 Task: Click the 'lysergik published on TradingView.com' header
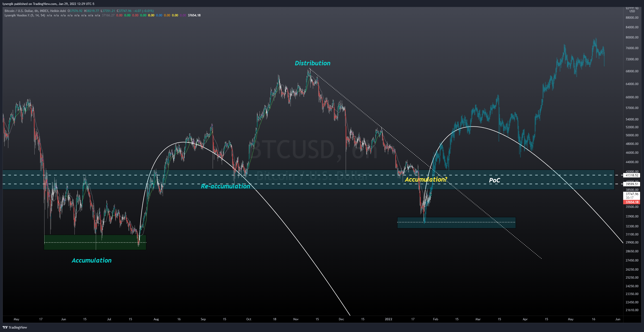click(x=30, y=4)
